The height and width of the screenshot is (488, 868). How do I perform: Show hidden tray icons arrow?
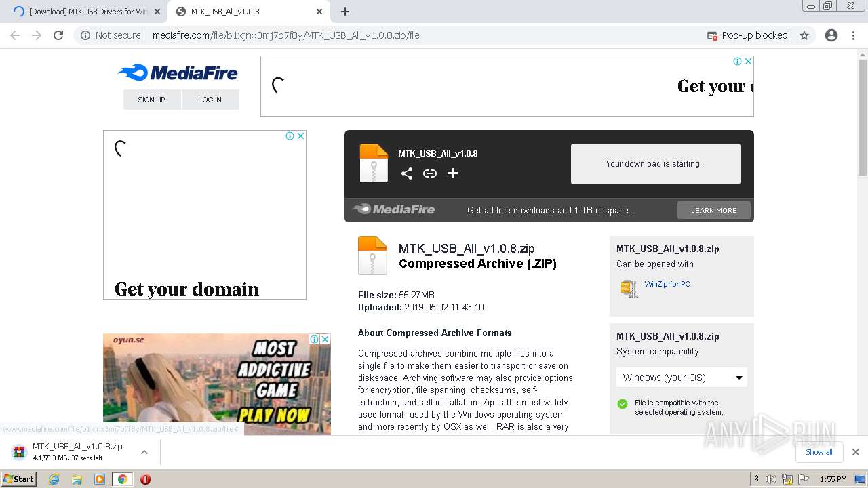pos(756,479)
